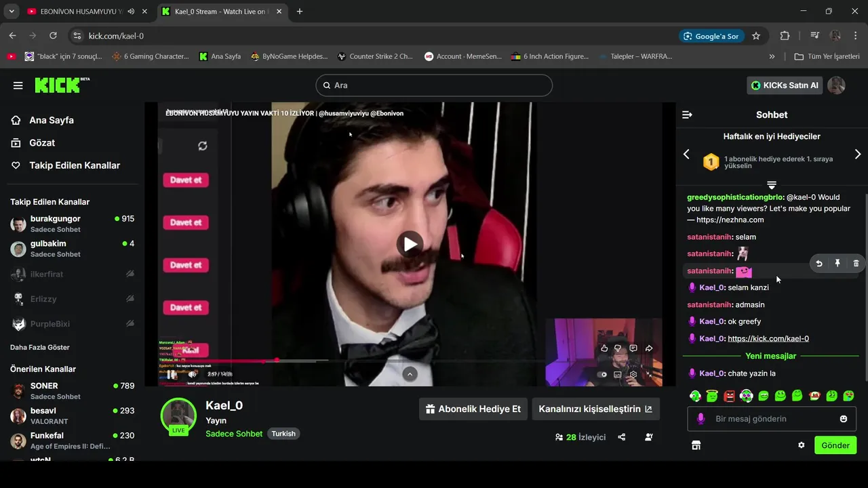Click thumbs down in the video overlay

[618, 348]
